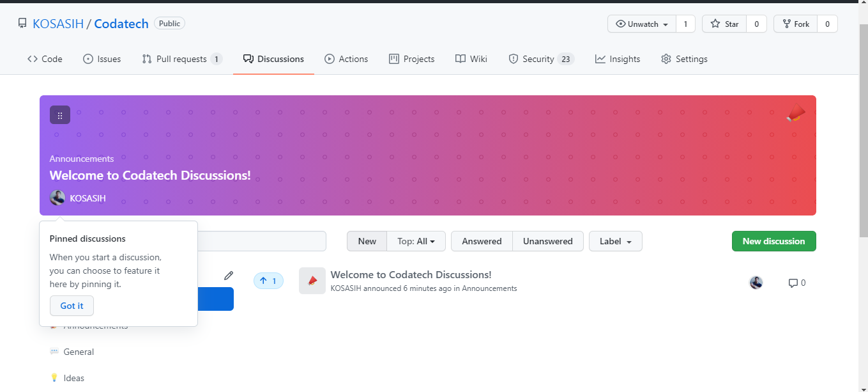868x392 pixels.
Task: Go to the Projects tab
Action: point(411,59)
